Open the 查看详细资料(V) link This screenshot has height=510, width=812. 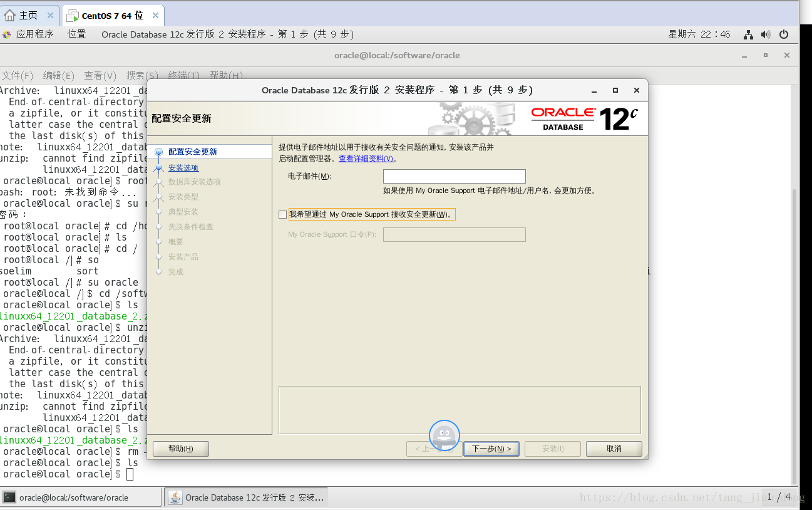(x=366, y=159)
